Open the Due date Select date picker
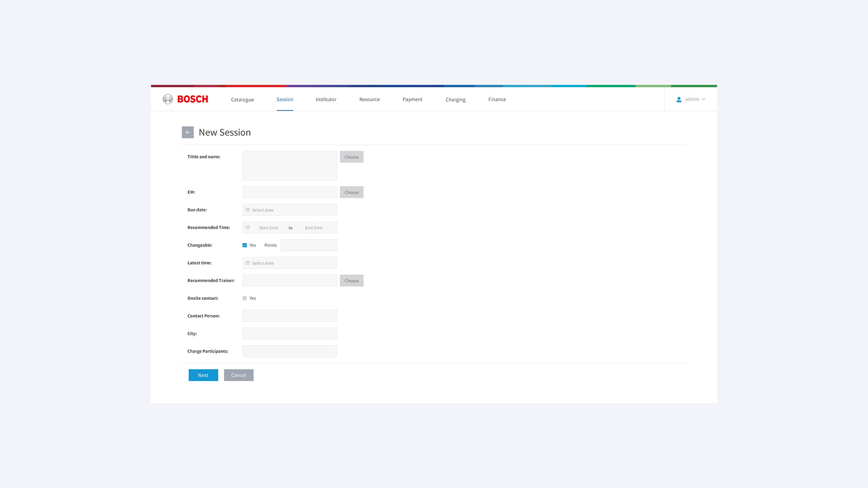 290,210
